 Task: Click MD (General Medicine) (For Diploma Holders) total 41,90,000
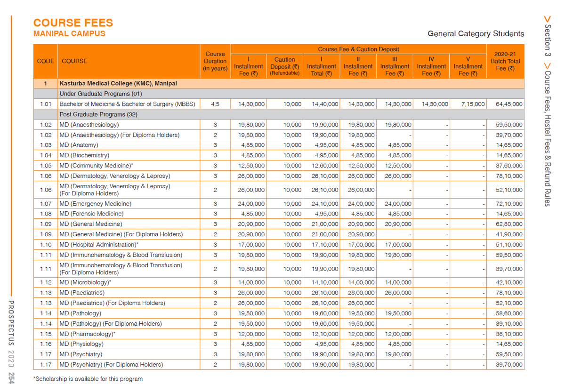(509, 234)
